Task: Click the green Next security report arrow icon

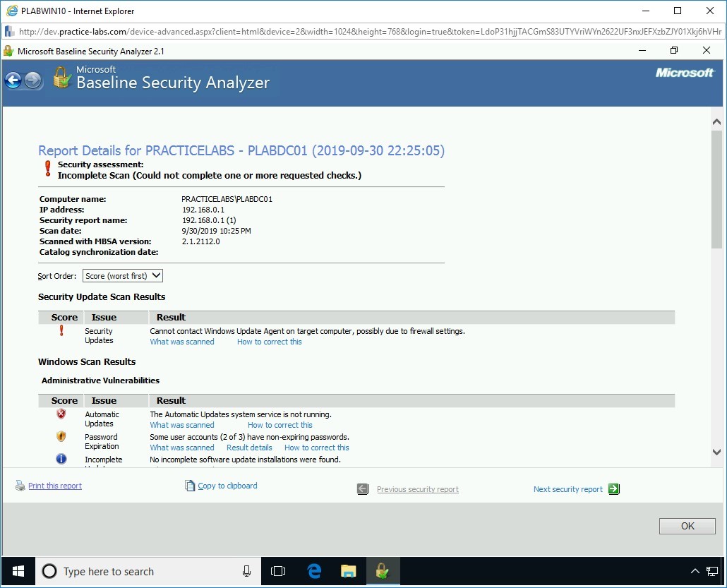Action: click(x=613, y=488)
